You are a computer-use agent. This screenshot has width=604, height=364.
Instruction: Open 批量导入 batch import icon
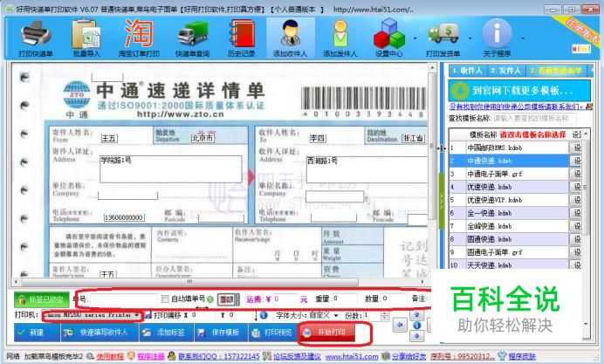[86, 38]
